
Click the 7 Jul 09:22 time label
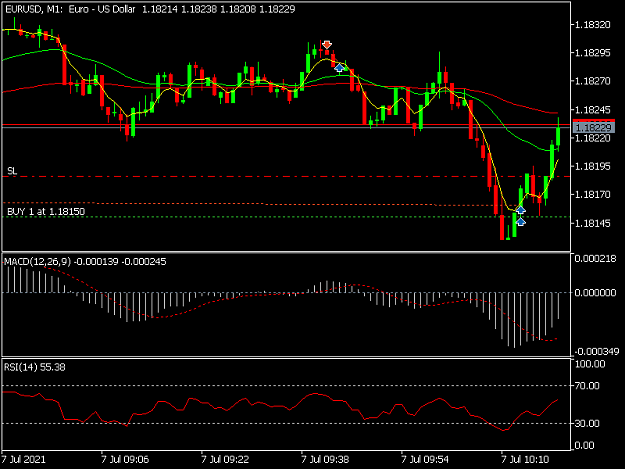(225, 459)
